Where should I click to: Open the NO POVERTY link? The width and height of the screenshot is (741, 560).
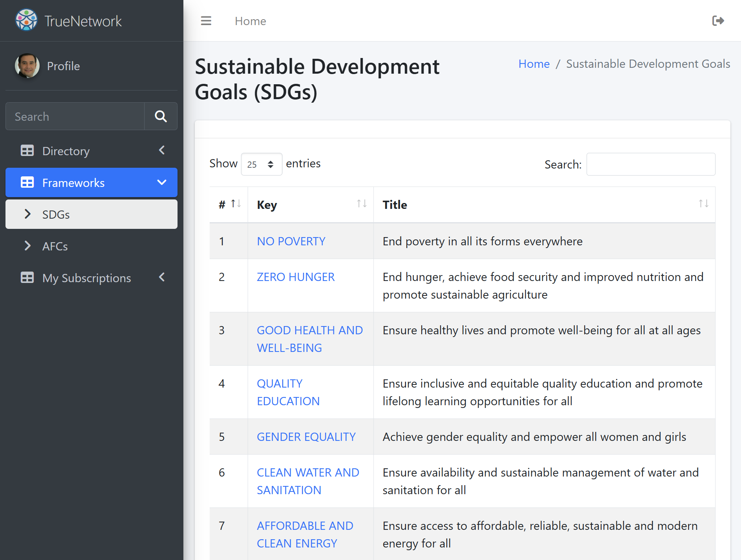click(291, 241)
